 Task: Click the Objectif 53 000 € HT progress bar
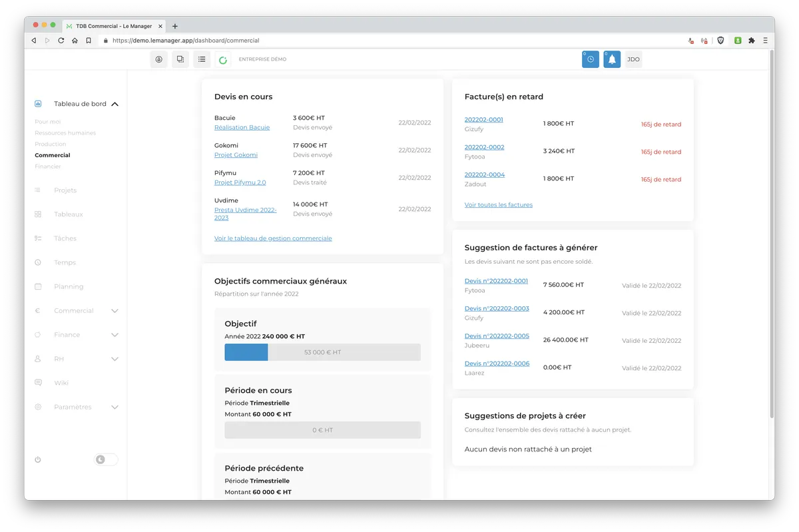coord(322,352)
